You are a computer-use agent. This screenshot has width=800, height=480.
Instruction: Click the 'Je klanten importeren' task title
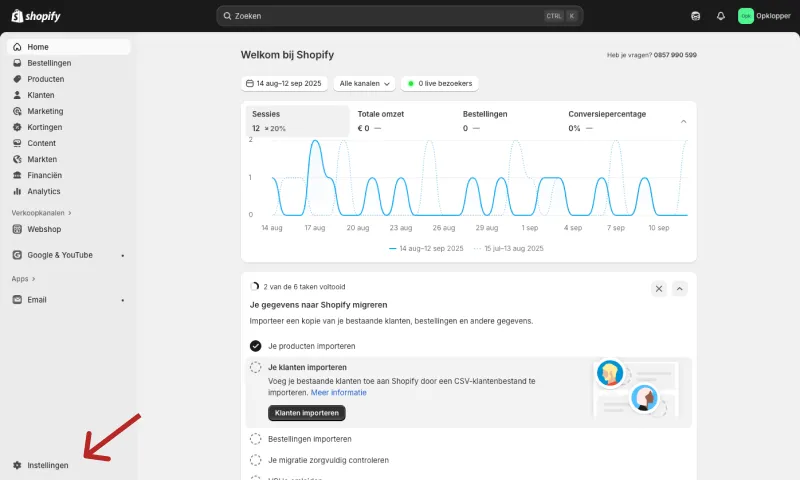click(307, 367)
